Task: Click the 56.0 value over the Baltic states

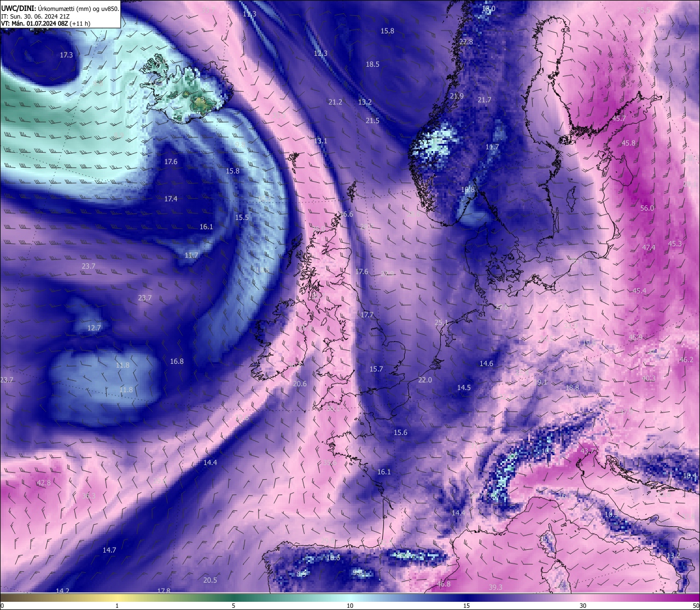Action: (x=647, y=208)
